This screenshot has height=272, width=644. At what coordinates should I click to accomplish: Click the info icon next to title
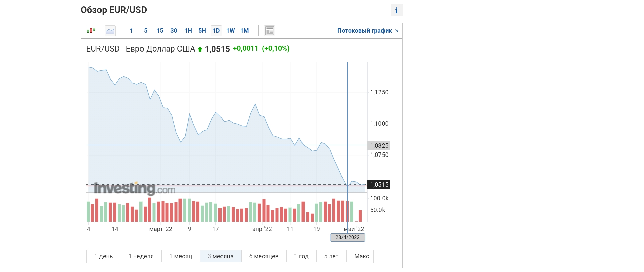pos(396,10)
